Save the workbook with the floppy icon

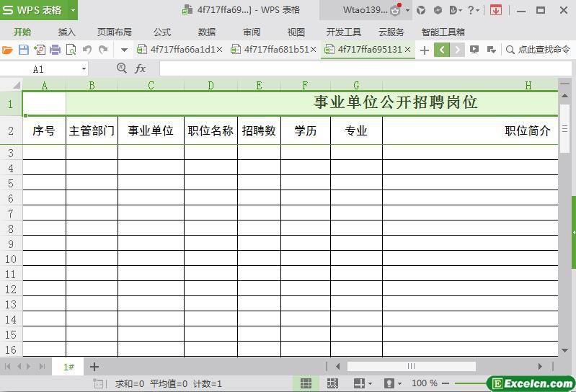(x=24, y=50)
